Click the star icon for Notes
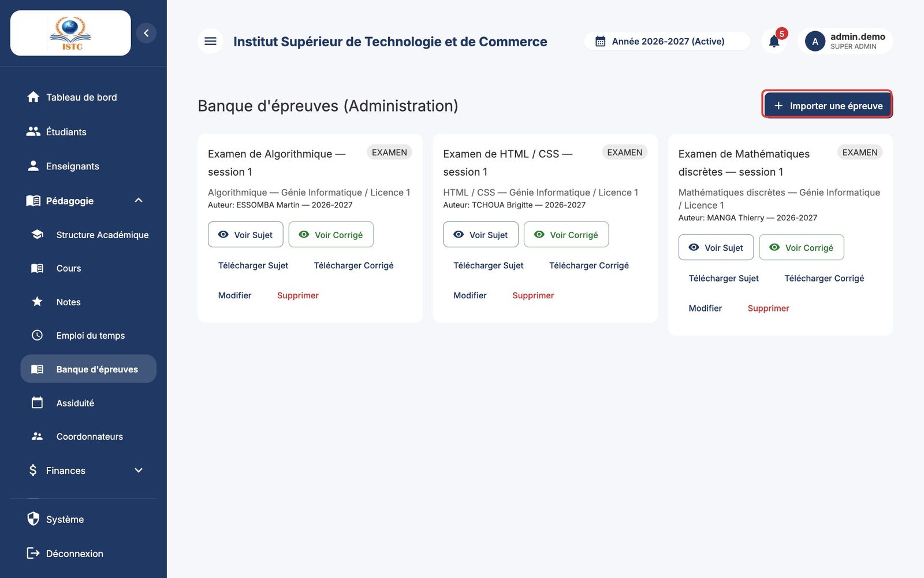Viewport: 924px width, 578px height. tap(37, 302)
